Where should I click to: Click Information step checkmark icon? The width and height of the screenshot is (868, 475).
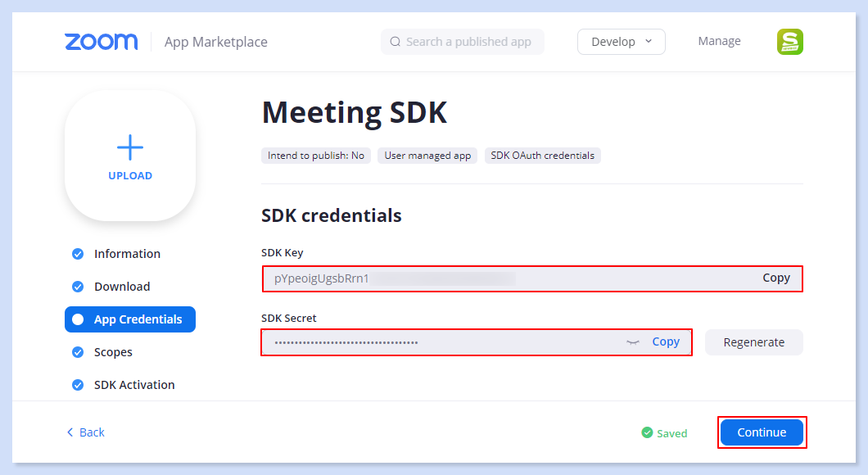78,254
